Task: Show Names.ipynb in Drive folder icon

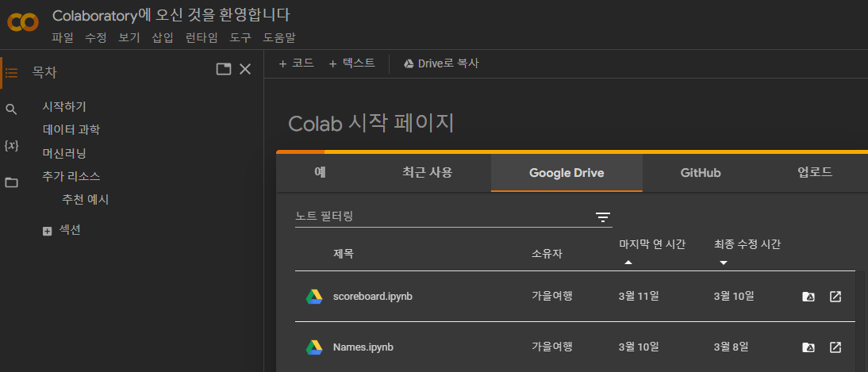Action: (808, 347)
